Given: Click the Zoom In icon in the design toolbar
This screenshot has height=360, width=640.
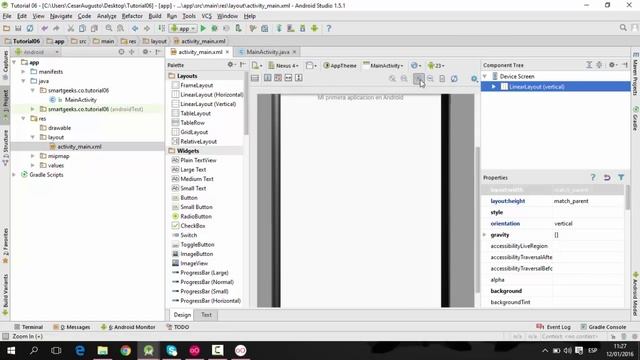Looking at the screenshot, I should pyautogui.click(x=418, y=78).
